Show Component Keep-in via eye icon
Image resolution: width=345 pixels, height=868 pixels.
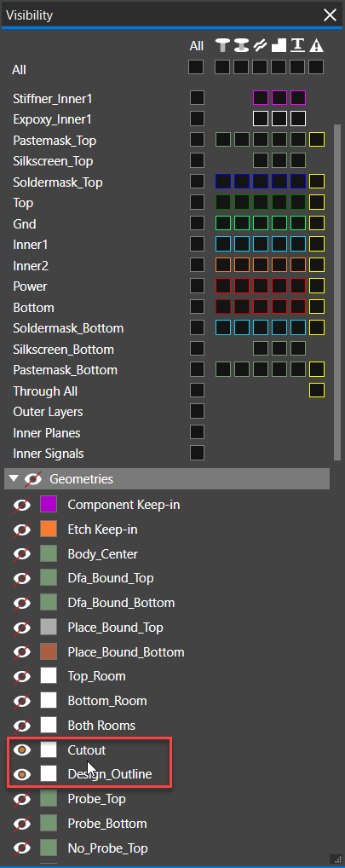21,505
